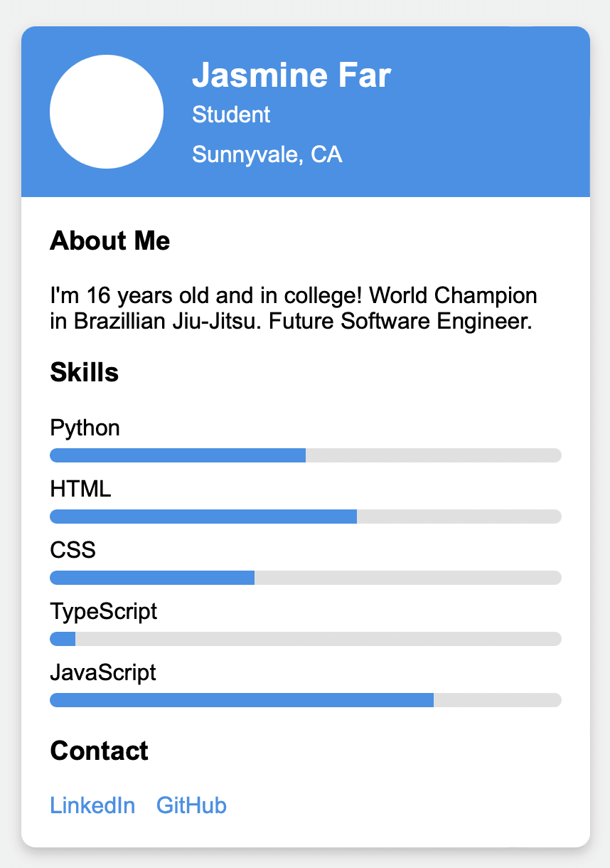Click the name heading Jasmine Far
This screenshot has width=610, height=868.
point(291,75)
